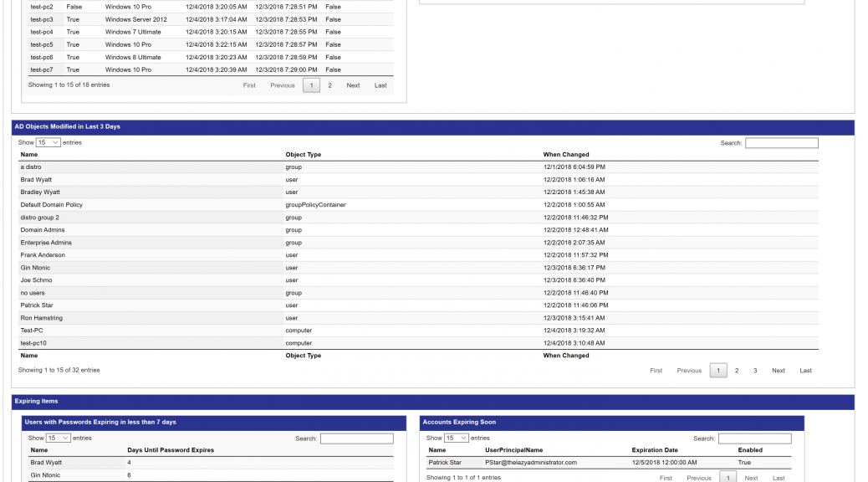Click the Search field in AD Objects Modified
The image size is (868, 482).
[782, 143]
